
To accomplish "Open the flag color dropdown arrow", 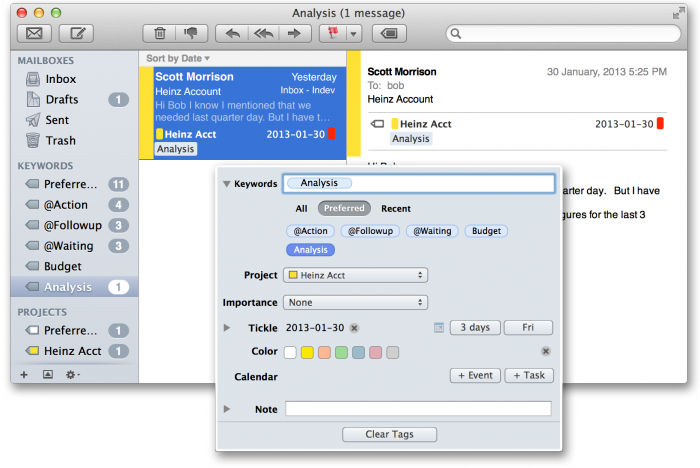I will 354,34.
